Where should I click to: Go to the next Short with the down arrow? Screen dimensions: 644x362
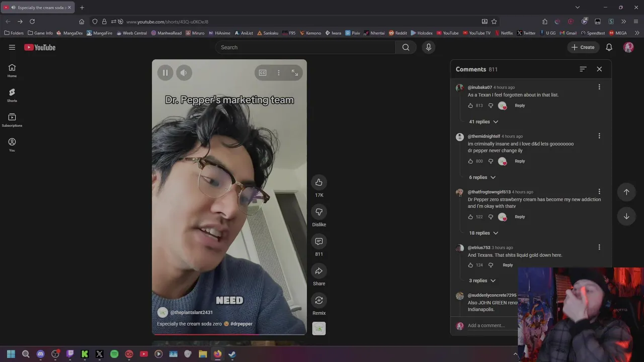[626, 216]
